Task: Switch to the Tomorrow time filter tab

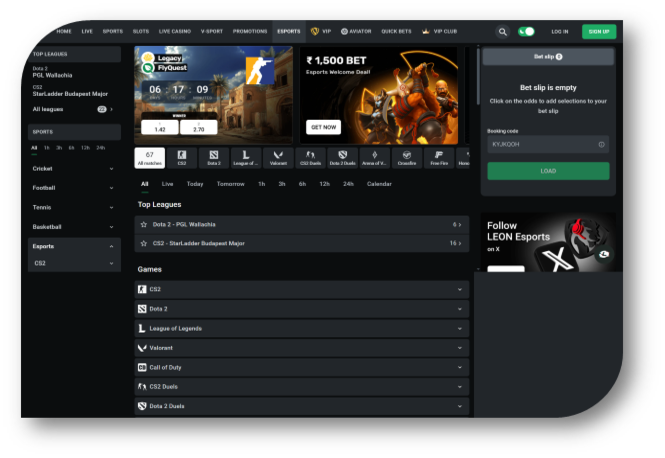Action: click(230, 184)
